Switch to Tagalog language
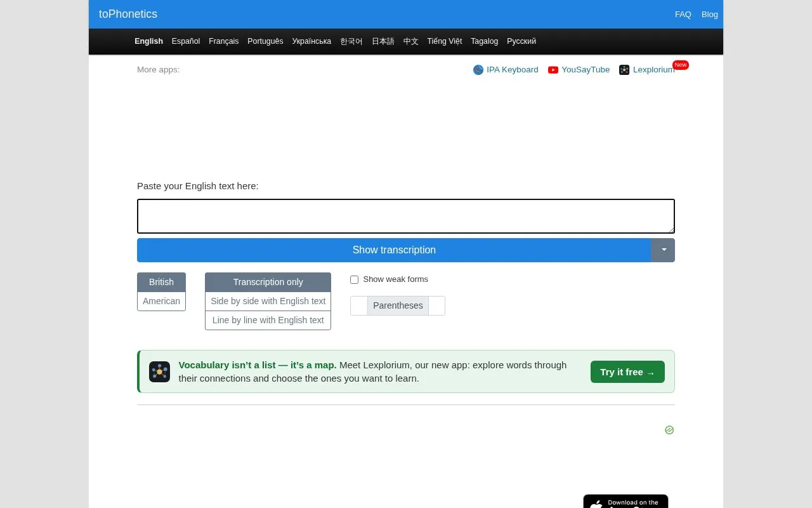The image size is (812, 508). 485,41
